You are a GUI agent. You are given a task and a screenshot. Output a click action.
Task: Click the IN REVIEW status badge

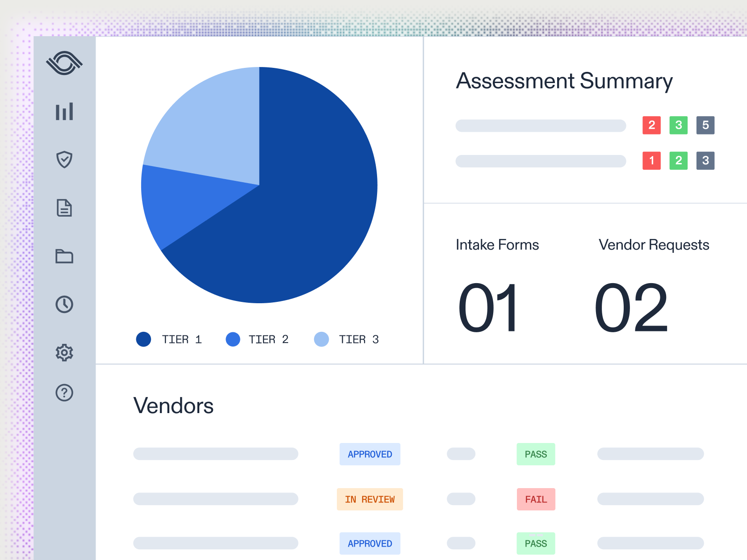pos(369,499)
